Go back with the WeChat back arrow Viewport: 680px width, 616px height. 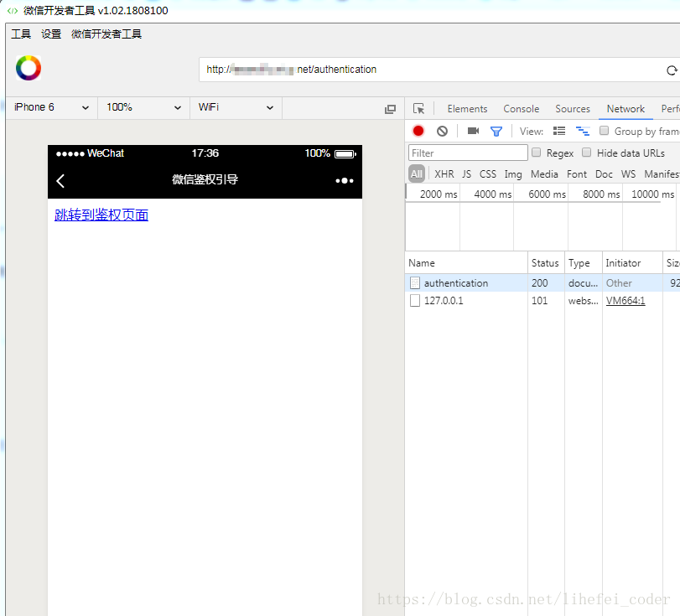click(x=60, y=181)
